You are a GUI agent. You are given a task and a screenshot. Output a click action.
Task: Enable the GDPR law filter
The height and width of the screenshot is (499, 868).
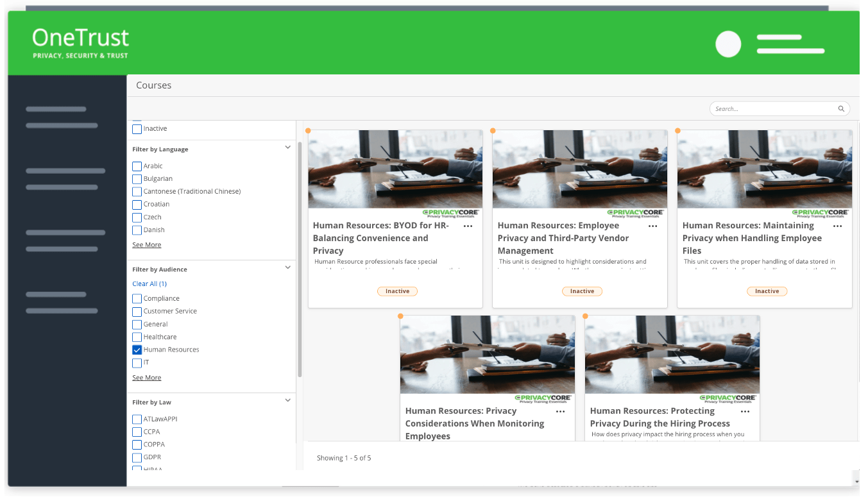point(137,458)
